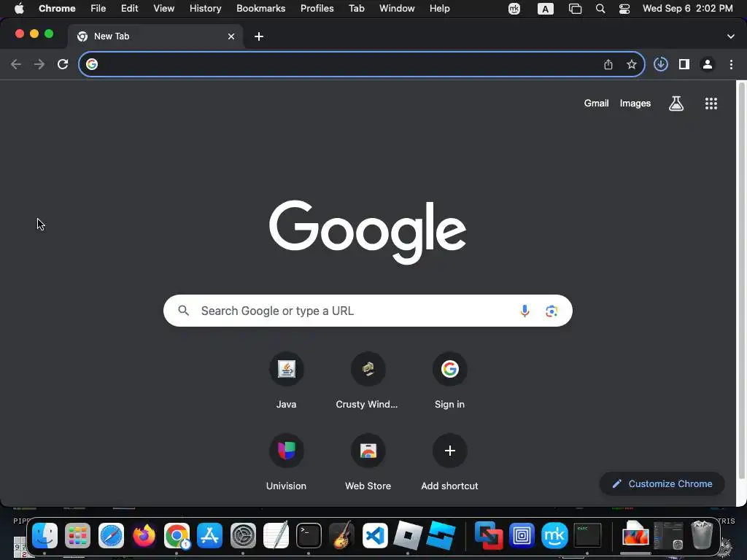The height and width of the screenshot is (560, 747).
Task: Open the Web Store shortcut
Action: (368, 462)
